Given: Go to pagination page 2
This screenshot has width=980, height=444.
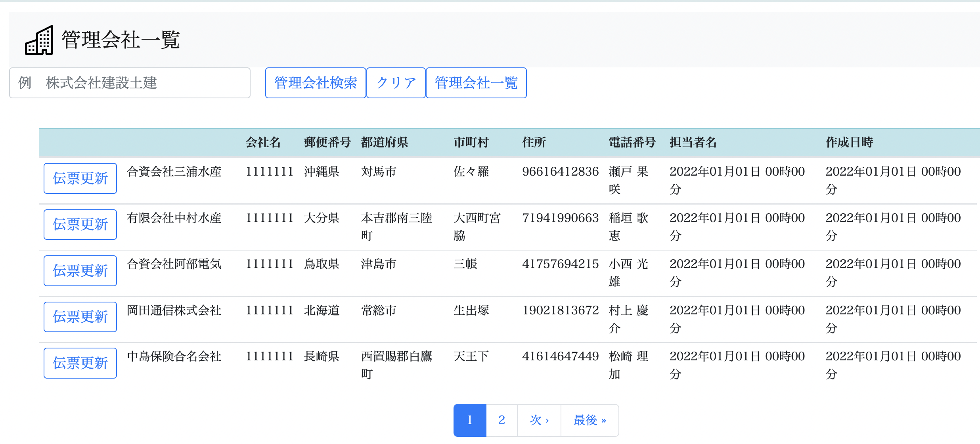Looking at the screenshot, I should coord(501,420).
